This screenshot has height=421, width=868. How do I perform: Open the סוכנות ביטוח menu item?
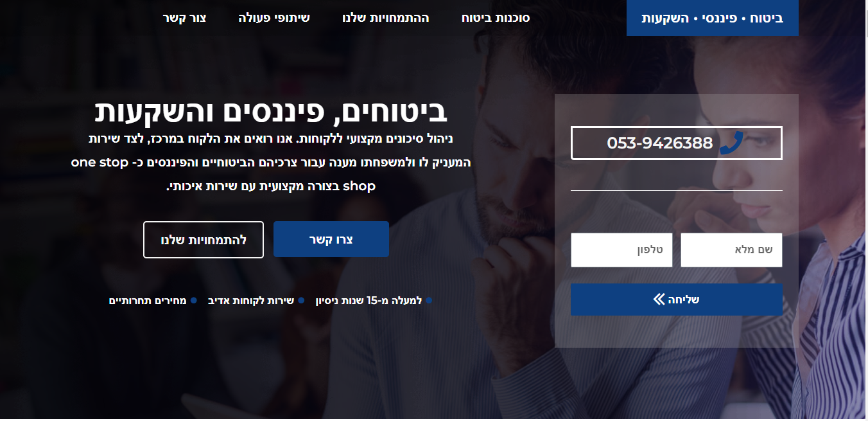496,18
